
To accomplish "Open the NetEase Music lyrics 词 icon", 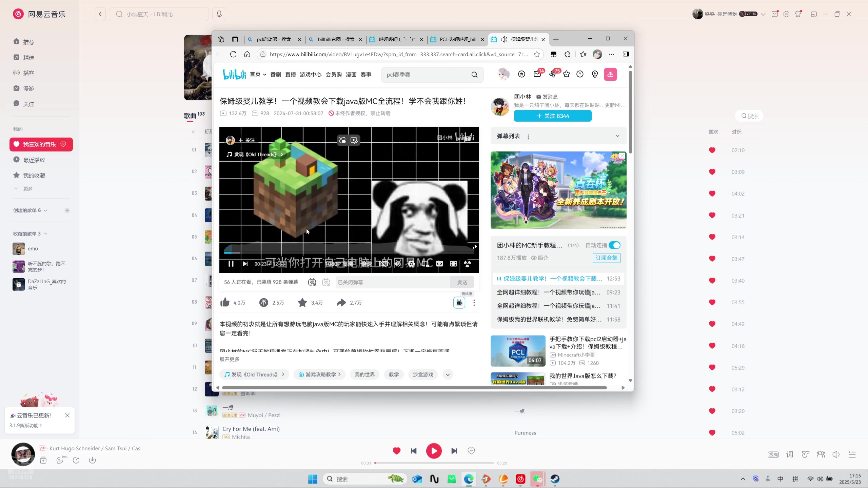I will pyautogui.click(x=790, y=454).
